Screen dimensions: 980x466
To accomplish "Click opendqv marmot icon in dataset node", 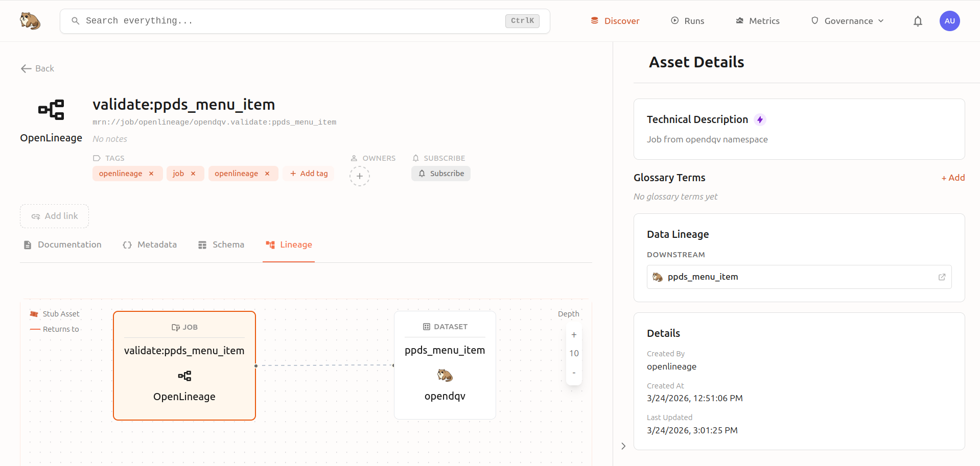I will pos(445,375).
